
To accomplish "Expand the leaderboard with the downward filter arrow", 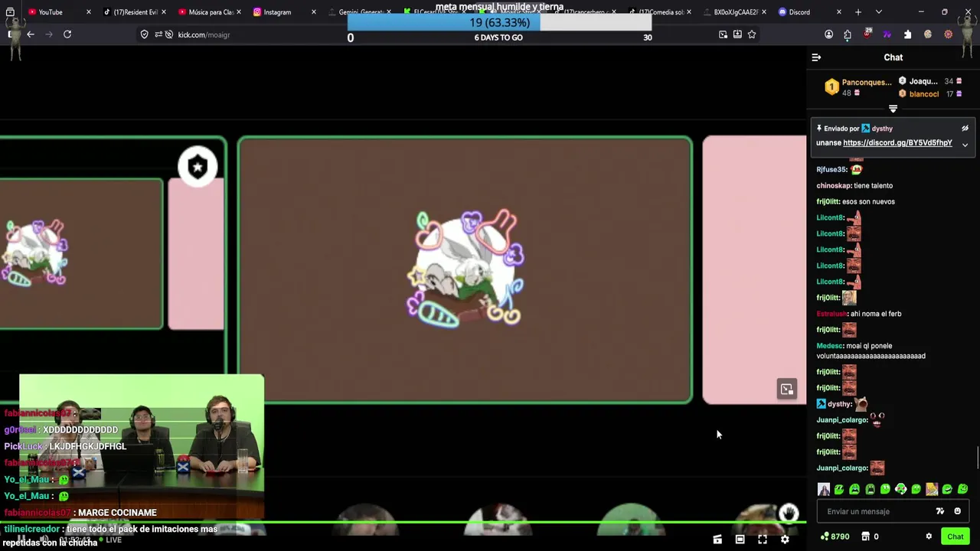I will (x=893, y=109).
